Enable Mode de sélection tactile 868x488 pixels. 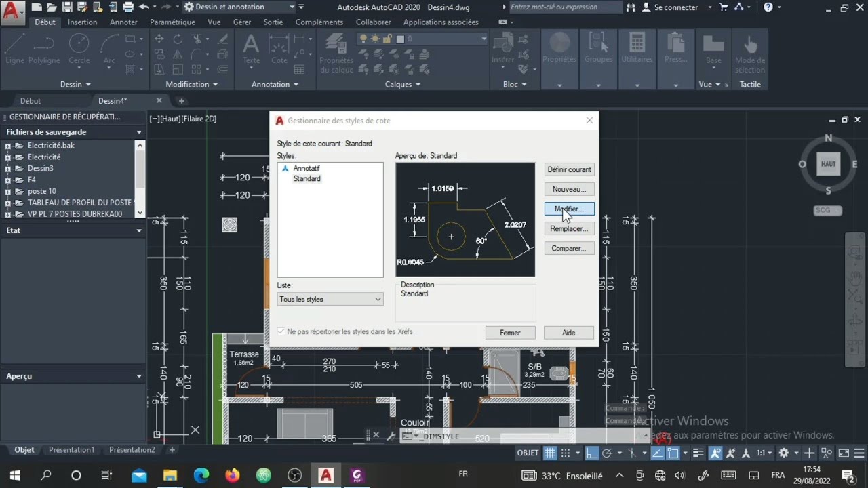tap(750, 53)
